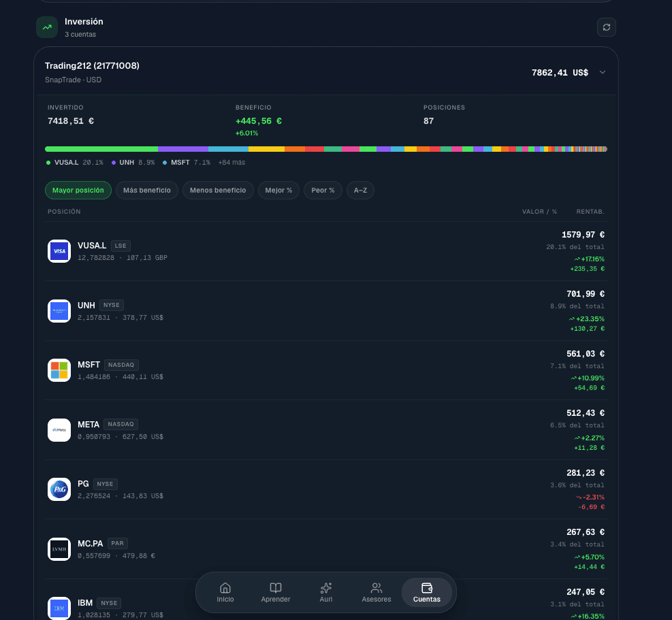Click the NASDAQ badge next to META
This screenshot has height=620, width=672.
[121, 424]
